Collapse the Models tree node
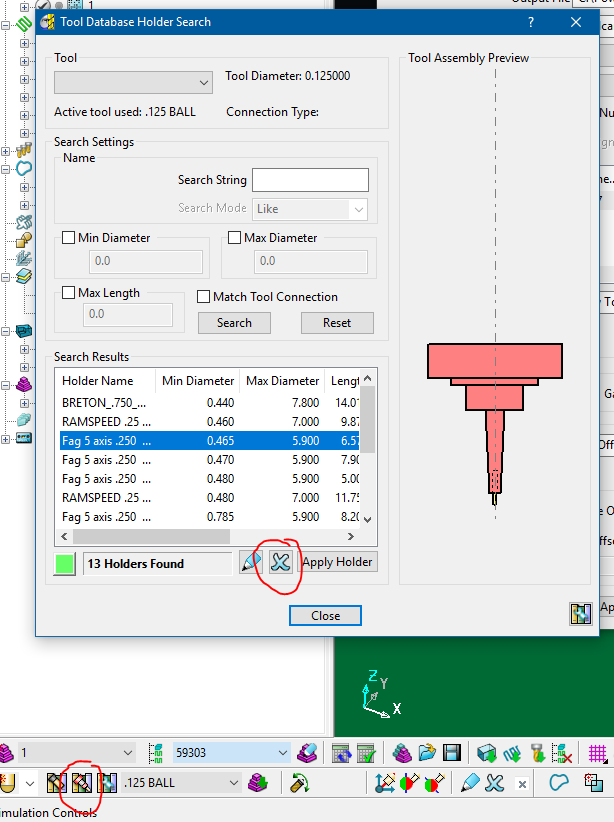The height and width of the screenshot is (822, 614). point(6,331)
